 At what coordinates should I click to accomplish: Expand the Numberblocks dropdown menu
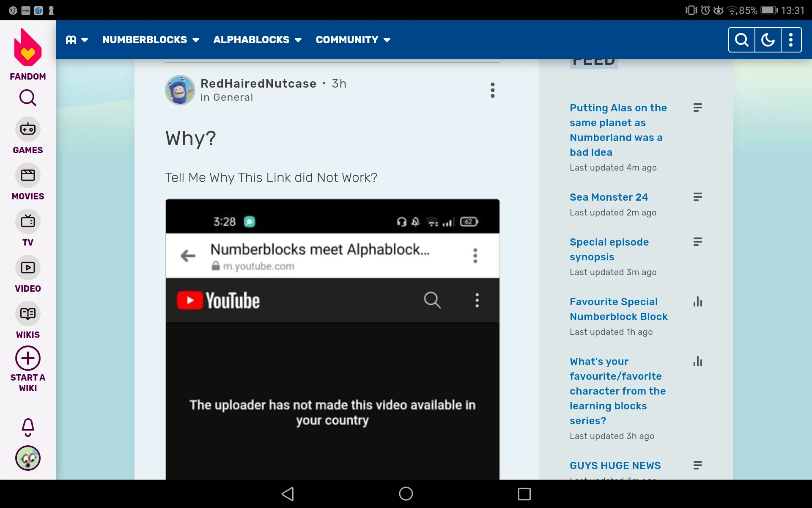151,40
